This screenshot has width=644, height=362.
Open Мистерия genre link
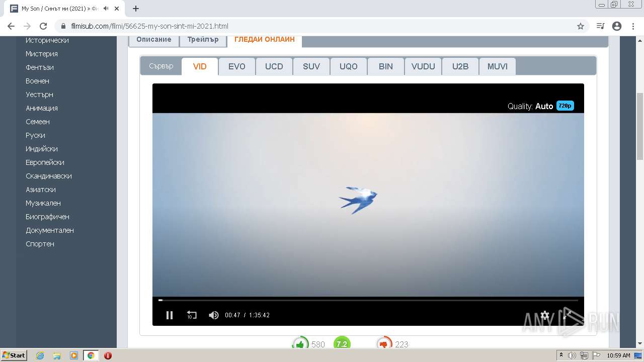pos(42,54)
